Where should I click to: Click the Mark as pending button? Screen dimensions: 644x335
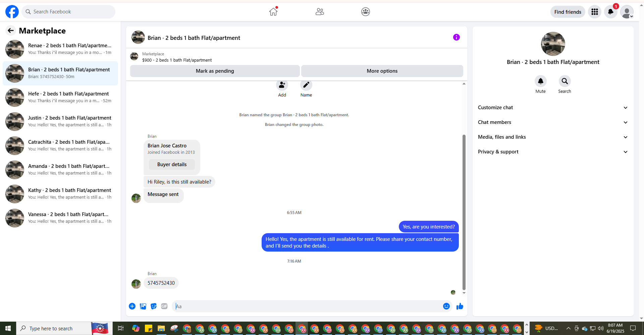215,71
